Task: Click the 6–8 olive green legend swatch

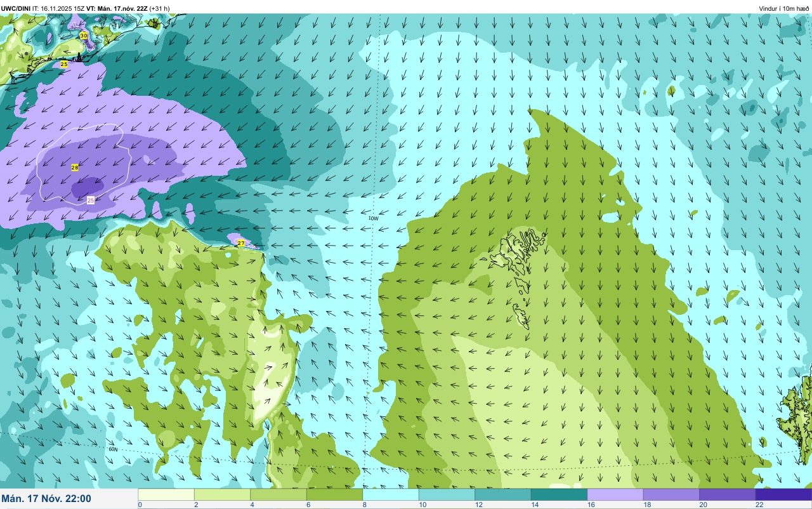Action: (334, 494)
